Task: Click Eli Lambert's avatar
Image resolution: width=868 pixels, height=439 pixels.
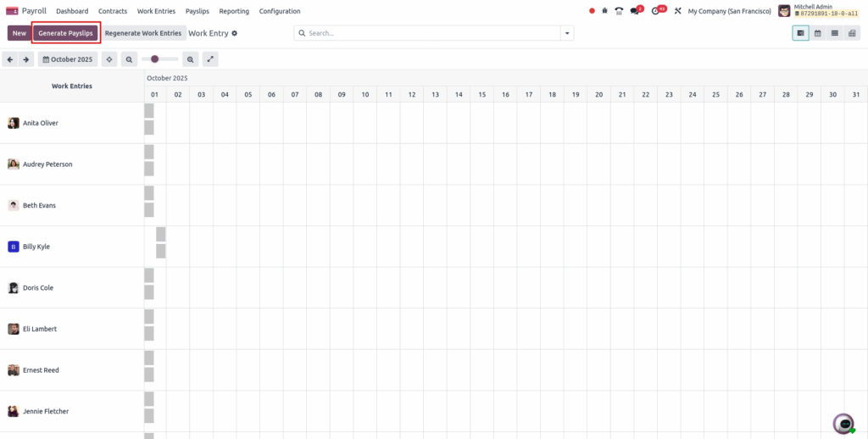Action: click(x=14, y=329)
